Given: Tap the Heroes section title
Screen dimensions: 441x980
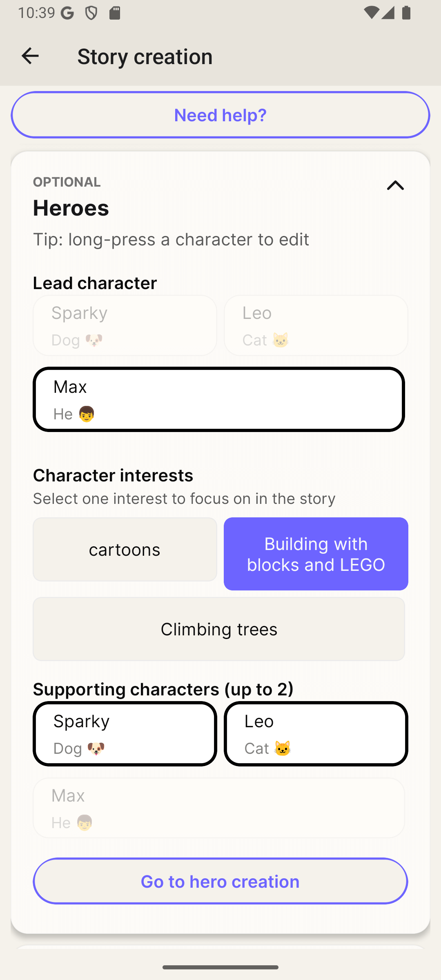Looking at the screenshot, I should pyautogui.click(x=71, y=208).
